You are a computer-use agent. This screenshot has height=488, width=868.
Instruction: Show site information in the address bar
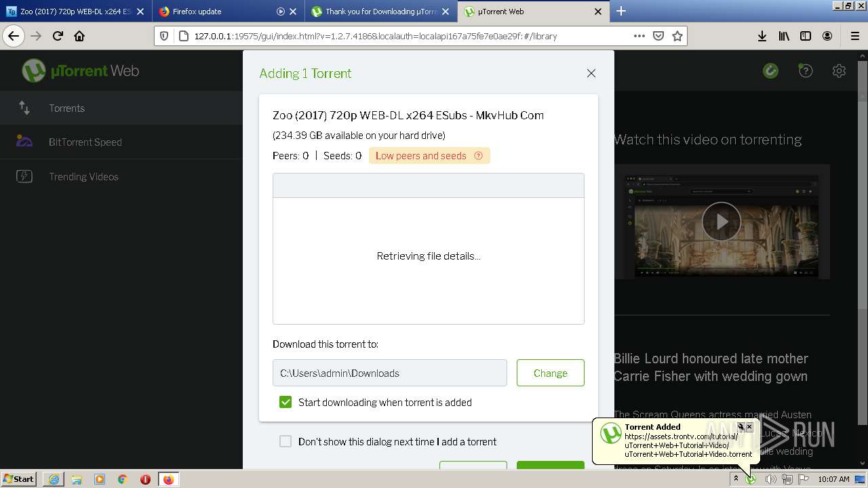click(x=183, y=37)
